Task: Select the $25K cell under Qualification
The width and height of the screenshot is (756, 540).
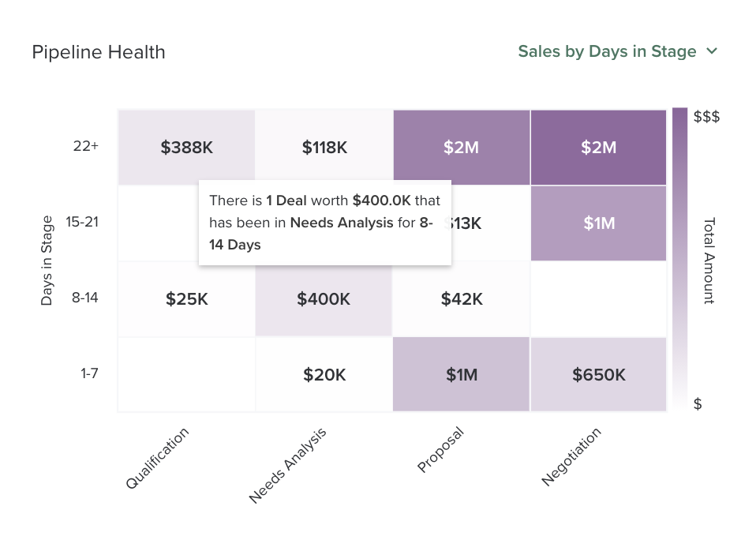Action: (x=185, y=299)
